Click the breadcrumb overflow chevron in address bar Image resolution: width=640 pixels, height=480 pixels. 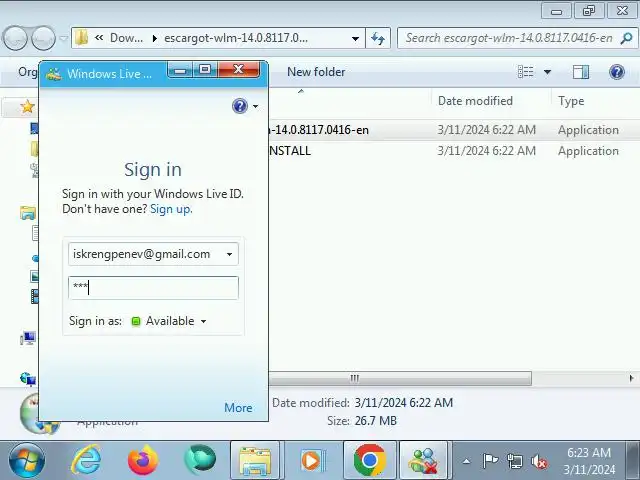click(x=99, y=38)
